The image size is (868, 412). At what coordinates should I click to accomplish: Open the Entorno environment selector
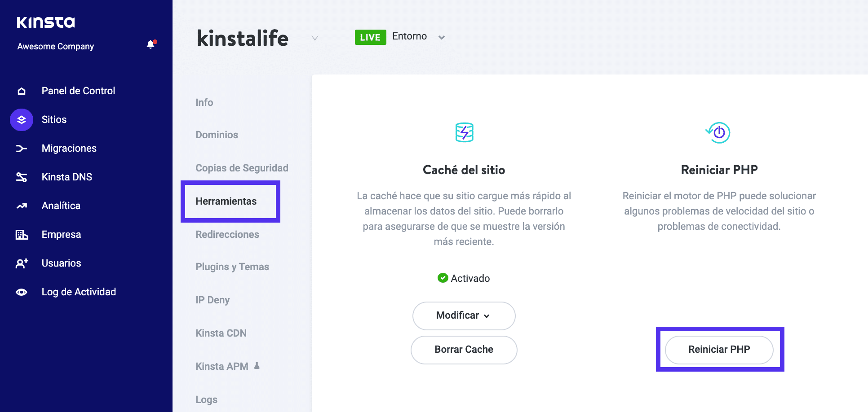point(441,37)
